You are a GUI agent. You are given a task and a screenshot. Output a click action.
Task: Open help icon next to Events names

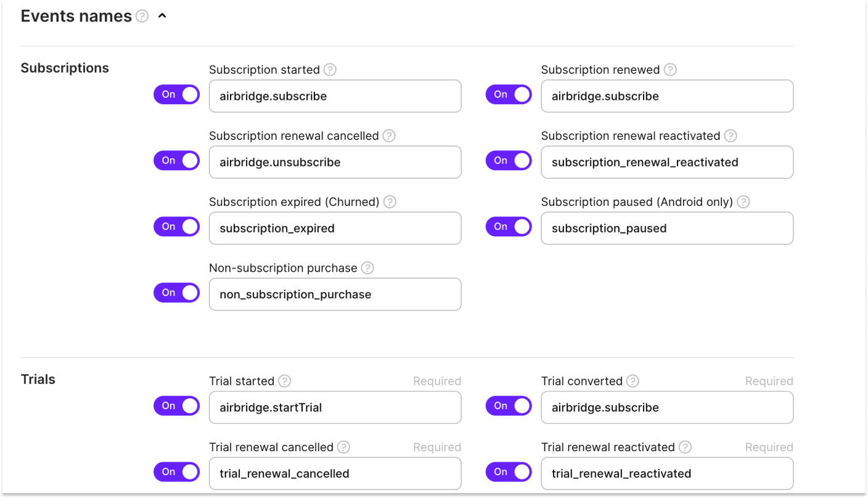coord(142,17)
